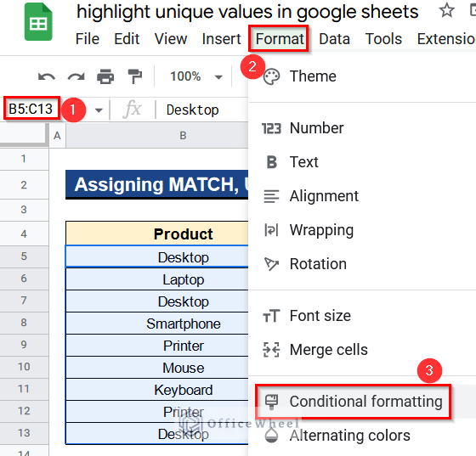Screen dimensions: 476x456
Task: Click the print icon in toolbar
Action: [x=105, y=76]
